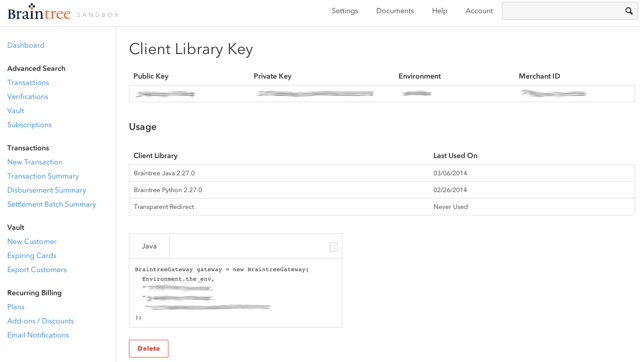The height and width of the screenshot is (362, 640).
Task: Open the Vault search link
Action: click(x=16, y=111)
